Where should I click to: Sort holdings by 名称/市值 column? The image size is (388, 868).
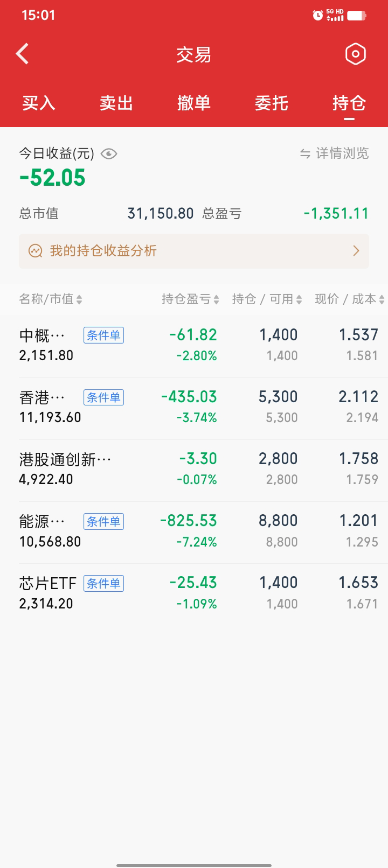click(x=51, y=299)
